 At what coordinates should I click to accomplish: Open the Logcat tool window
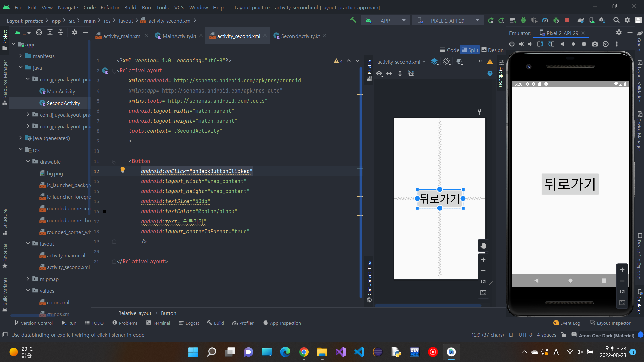coord(189,323)
